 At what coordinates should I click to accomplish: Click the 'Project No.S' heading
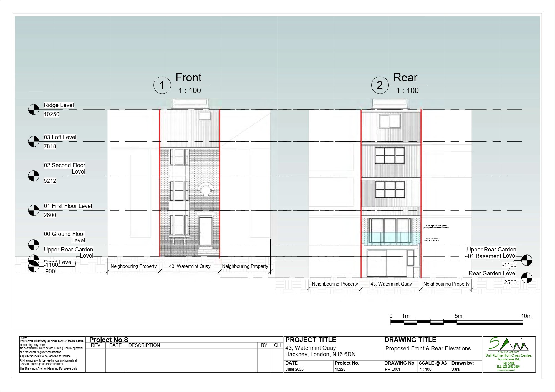click(109, 340)
